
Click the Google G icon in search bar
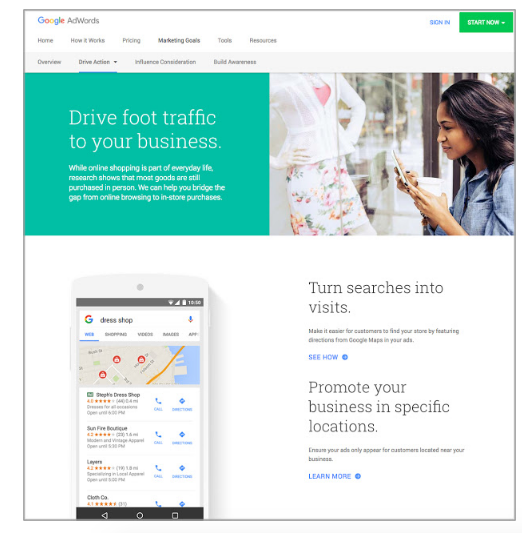click(89, 319)
